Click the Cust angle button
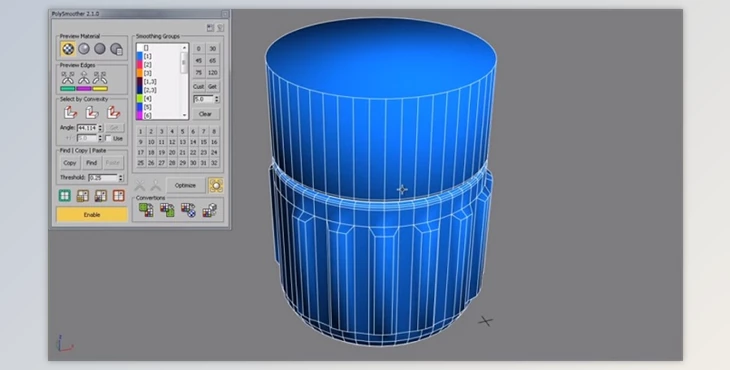The width and height of the screenshot is (730, 370). [x=198, y=87]
